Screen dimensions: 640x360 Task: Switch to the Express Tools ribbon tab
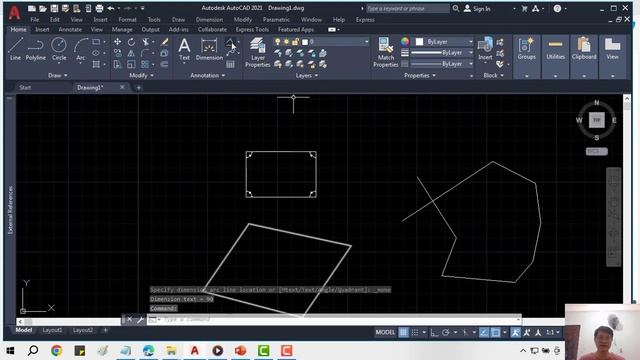[x=252, y=29]
